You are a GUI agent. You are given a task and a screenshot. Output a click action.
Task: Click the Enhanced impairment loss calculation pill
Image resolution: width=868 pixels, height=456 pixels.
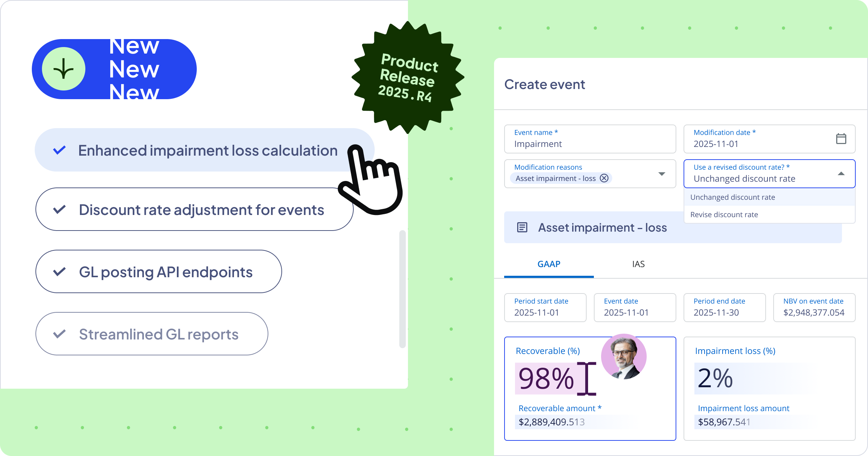208,150
